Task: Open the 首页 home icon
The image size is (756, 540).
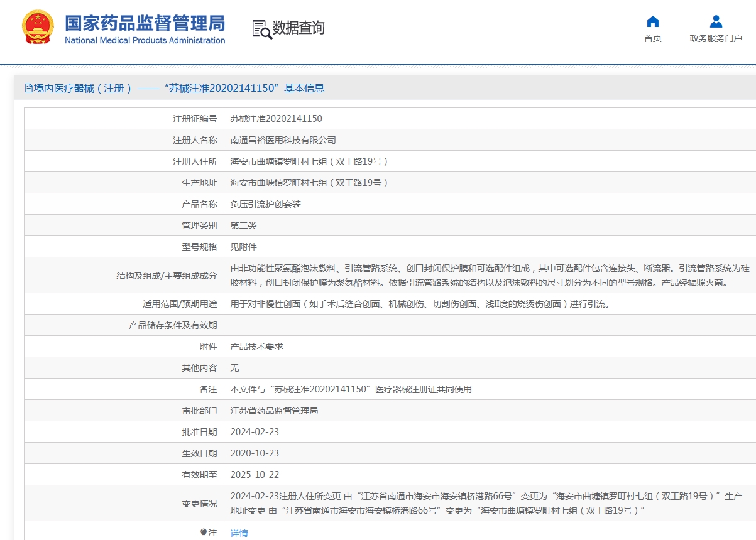Action: 653,21
